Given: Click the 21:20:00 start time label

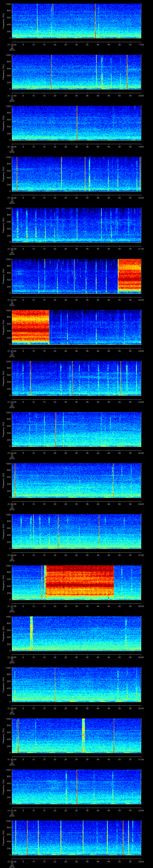Looking at the screenshot, I should 12,249.
